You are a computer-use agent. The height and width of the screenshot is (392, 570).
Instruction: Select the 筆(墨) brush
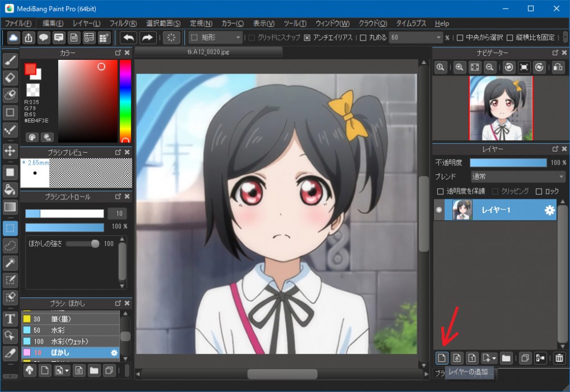click(70, 319)
